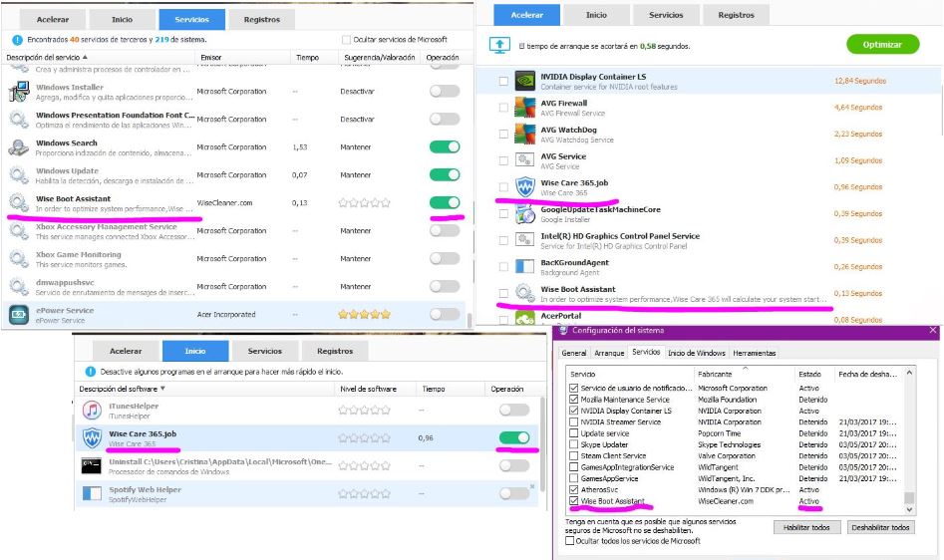944x560 pixels.
Task: Click the blue info icon beside 'Encontrados 40 servicios'
Action: (x=17, y=40)
